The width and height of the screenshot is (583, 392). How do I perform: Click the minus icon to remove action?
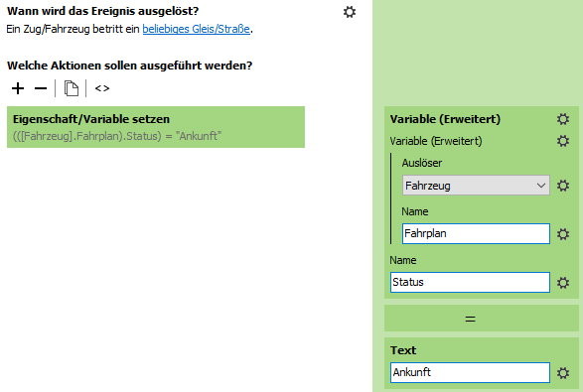coord(41,88)
